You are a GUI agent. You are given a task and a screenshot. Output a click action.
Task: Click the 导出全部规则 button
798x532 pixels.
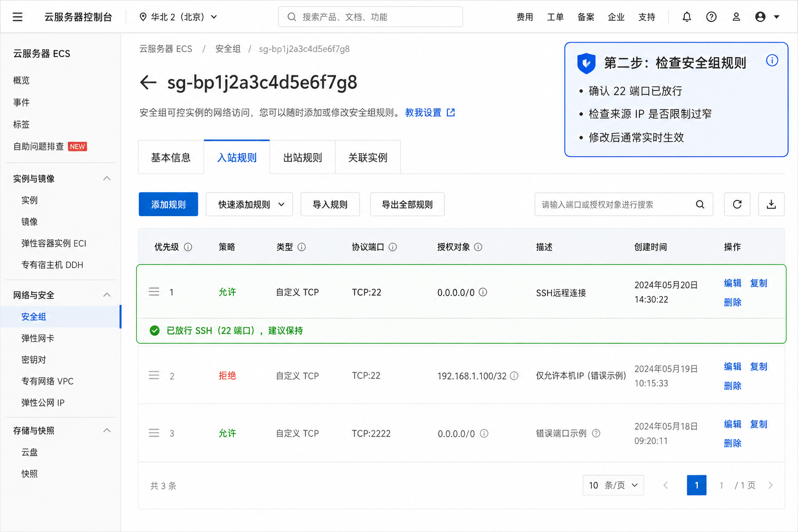pos(407,204)
